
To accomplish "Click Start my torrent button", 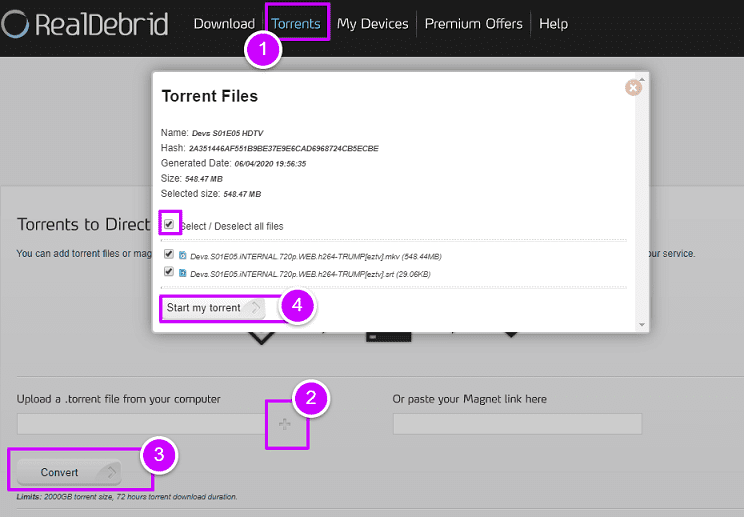I will click(214, 308).
